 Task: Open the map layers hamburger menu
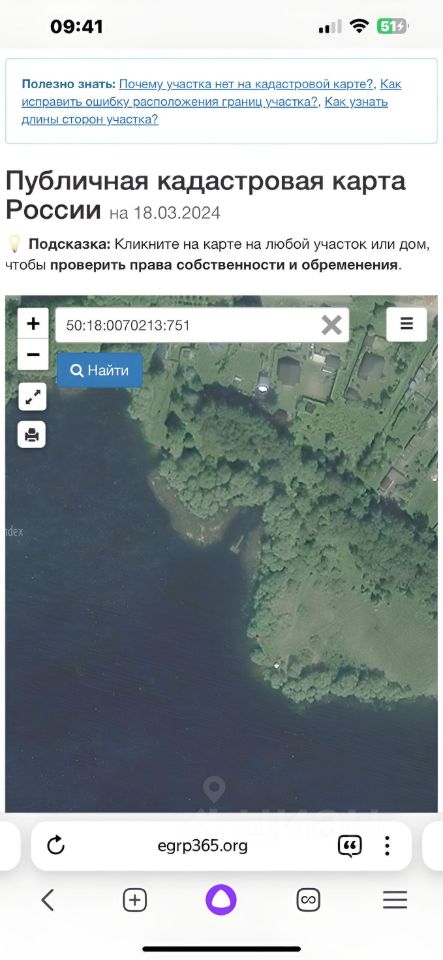(x=407, y=324)
